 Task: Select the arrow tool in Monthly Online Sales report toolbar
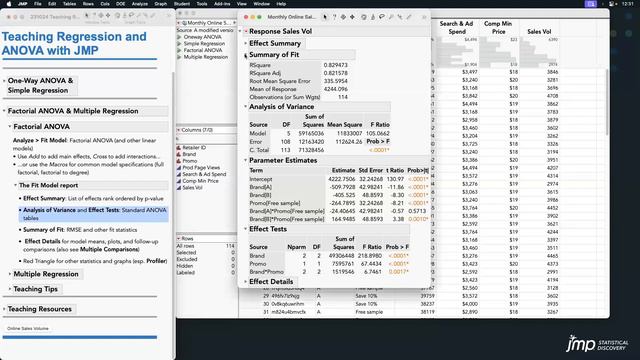pyautogui.click(x=325, y=17)
